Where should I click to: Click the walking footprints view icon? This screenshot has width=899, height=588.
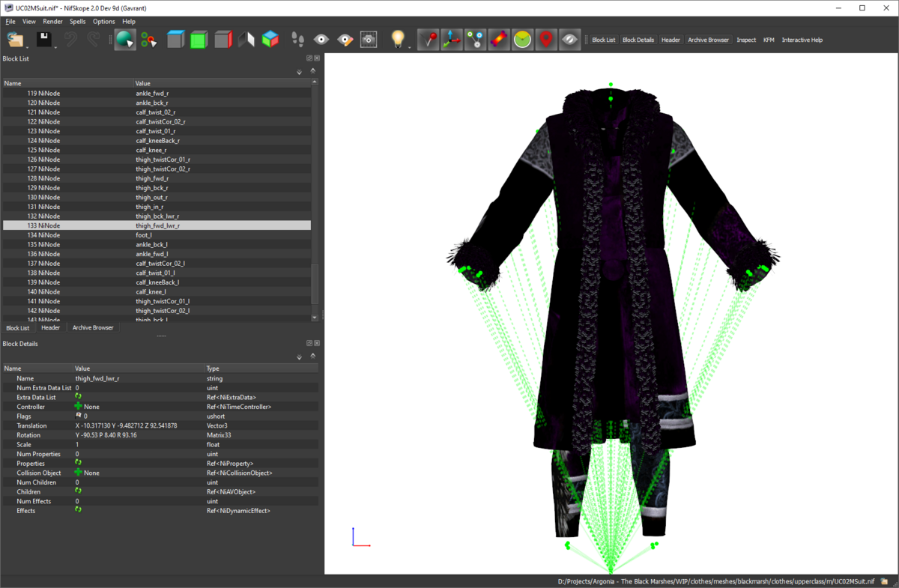pos(297,40)
